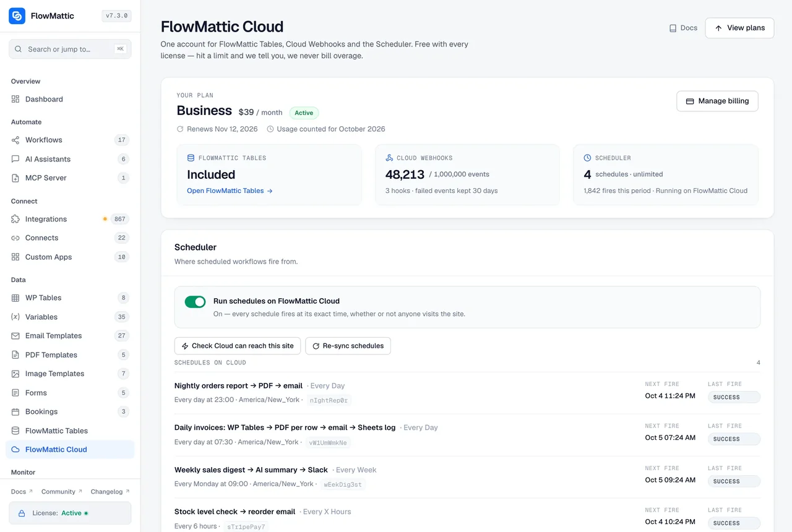Click the FlowMattic Tables database icon in sidebar
Viewport: 792px width, 532px height.
pos(15,431)
